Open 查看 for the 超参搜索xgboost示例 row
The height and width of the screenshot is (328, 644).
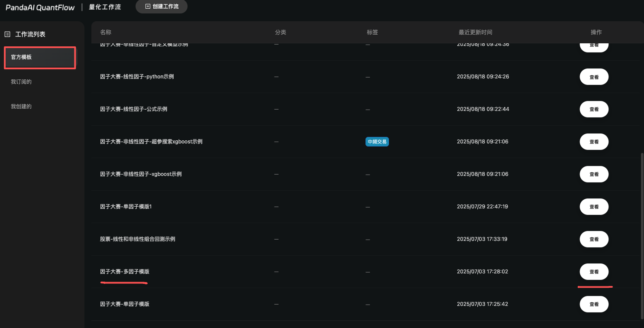pos(594,142)
